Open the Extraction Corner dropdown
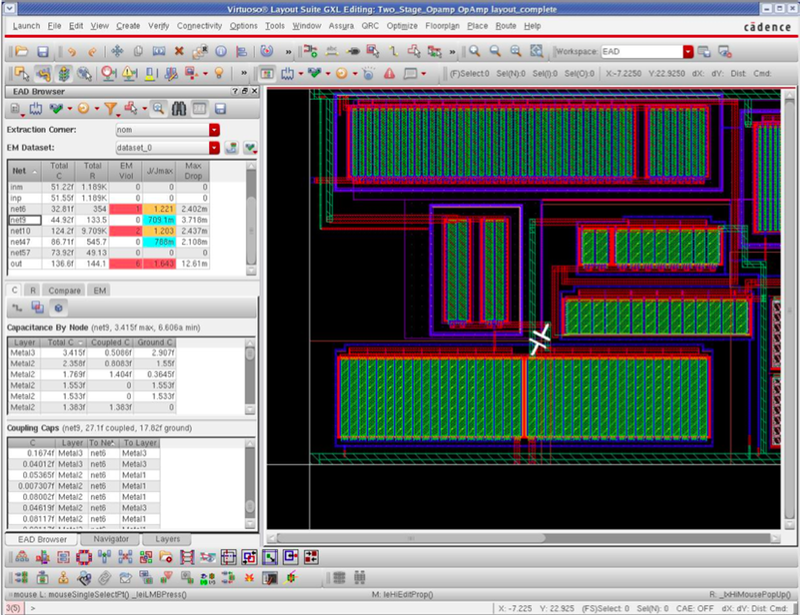This screenshot has width=800, height=615. click(214, 130)
